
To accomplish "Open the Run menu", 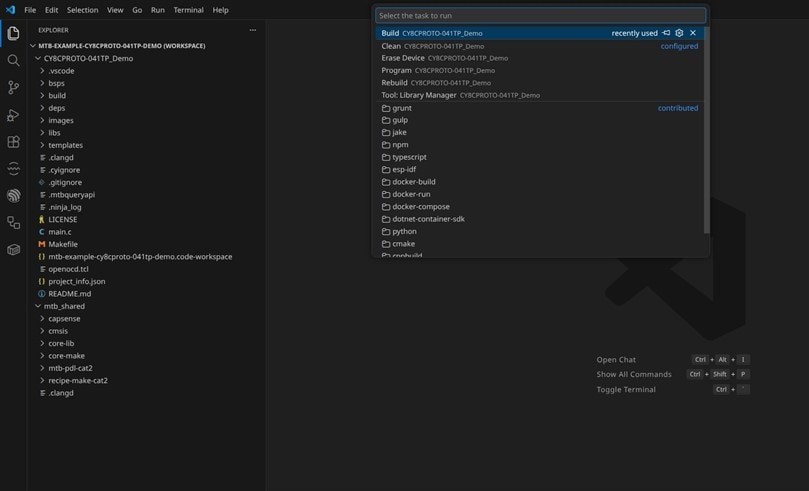I will (x=158, y=10).
